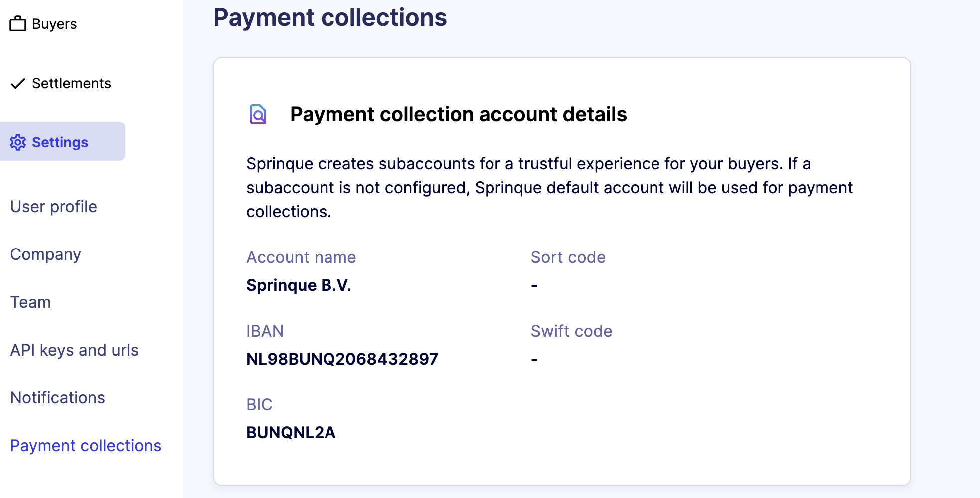
Task: Open the Company settings page
Action: coord(46,254)
